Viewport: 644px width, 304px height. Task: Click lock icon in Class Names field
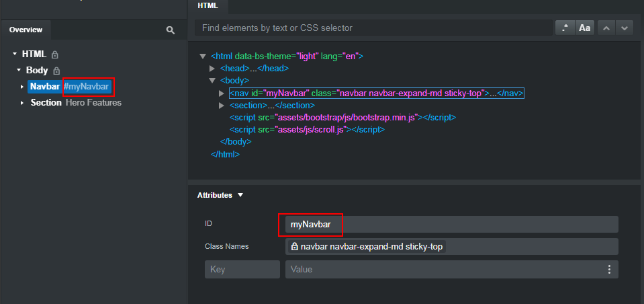tap(294, 247)
